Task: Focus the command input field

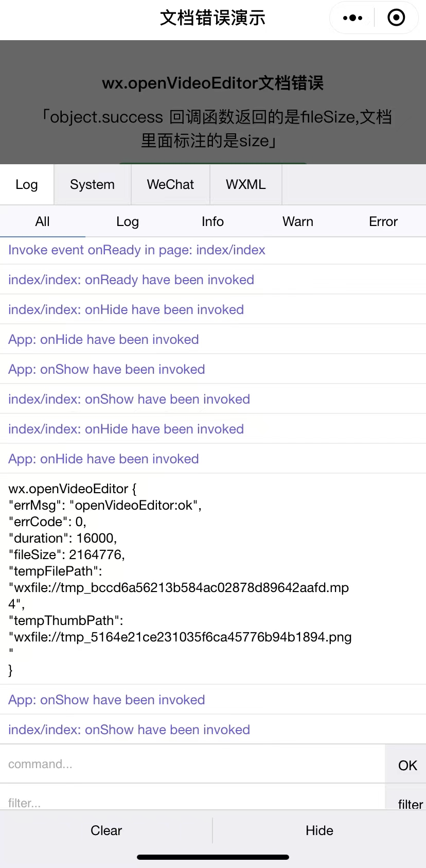Action: pyautogui.click(x=192, y=764)
